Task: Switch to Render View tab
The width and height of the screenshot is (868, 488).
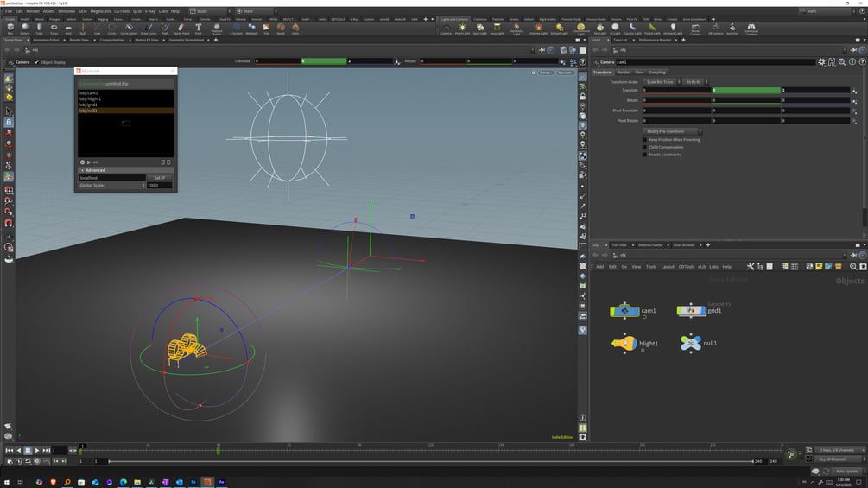Action: (x=79, y=40)
